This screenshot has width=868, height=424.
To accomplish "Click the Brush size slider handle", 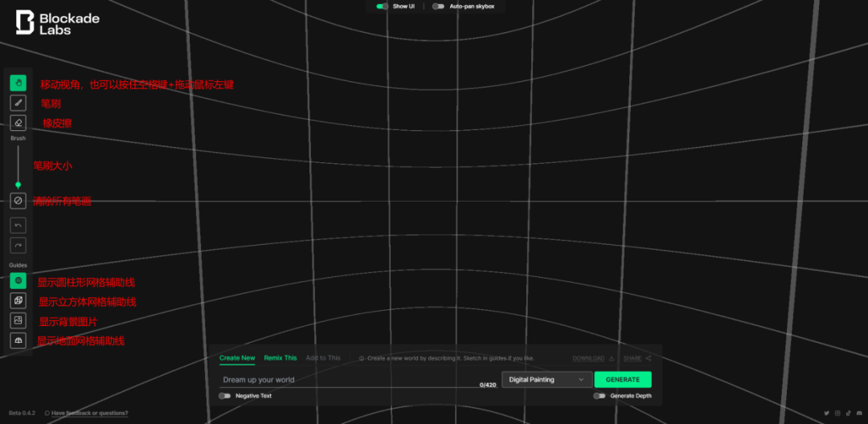I will click(x=18, y=185).
